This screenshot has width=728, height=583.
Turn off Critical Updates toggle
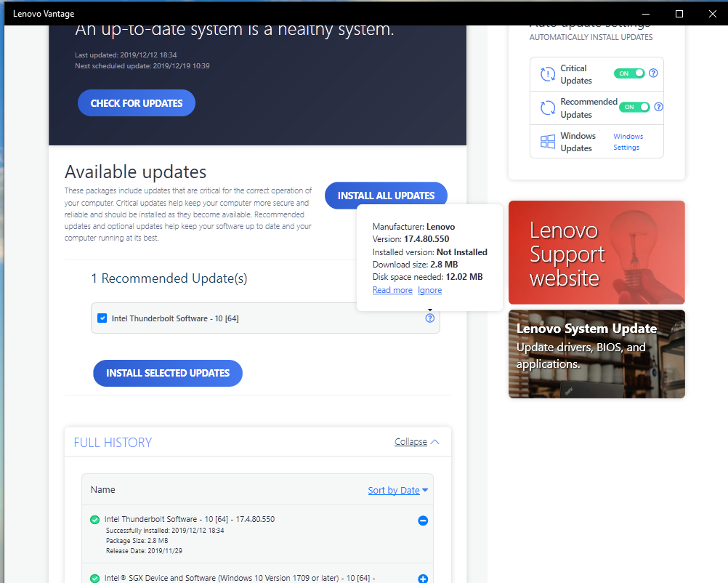pos(629,73)
